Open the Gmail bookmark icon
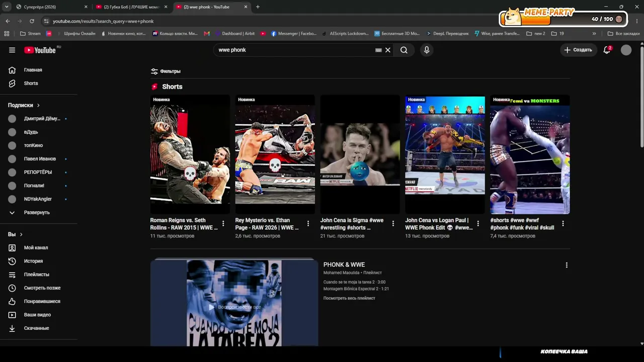The width and height of the screenshot is (644, 362). tap(207, 34)
